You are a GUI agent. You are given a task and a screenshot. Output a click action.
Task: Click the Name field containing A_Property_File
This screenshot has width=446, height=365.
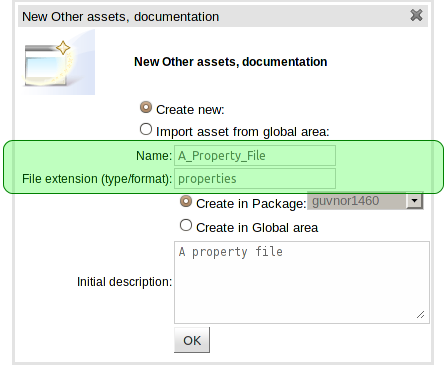255,155
